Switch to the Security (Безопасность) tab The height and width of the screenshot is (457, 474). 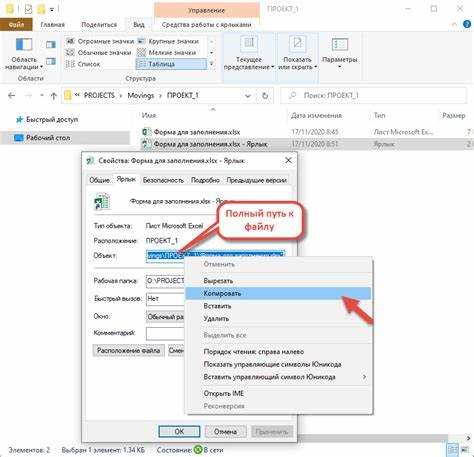pyautogui.click(x=163, y=180)
